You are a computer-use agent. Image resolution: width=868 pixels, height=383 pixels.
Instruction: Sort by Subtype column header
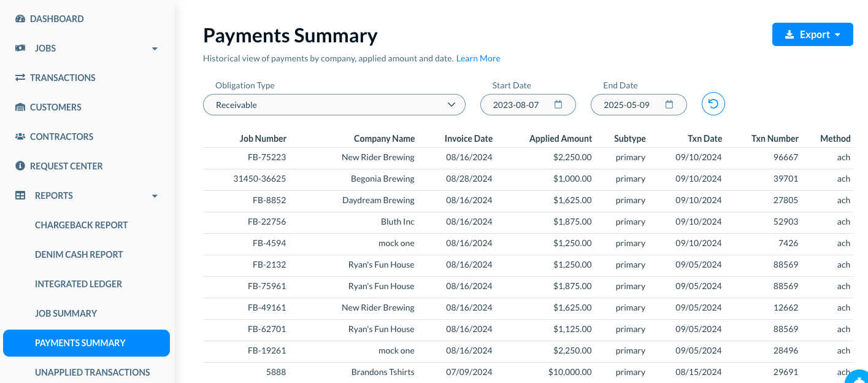pos(629,139)
